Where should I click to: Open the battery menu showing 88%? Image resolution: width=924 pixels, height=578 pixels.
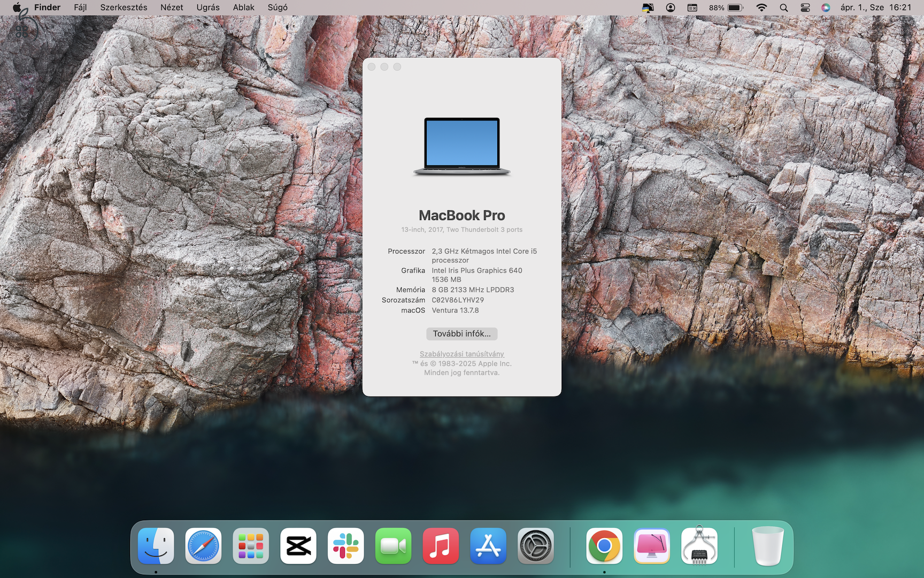pyautogui.click(x=727, y=7)
